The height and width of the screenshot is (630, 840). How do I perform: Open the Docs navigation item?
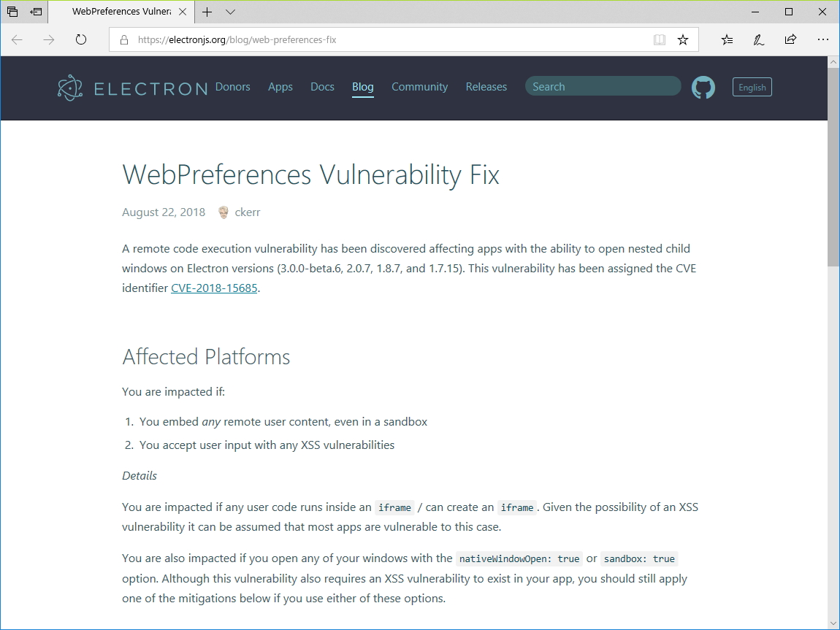322,87
